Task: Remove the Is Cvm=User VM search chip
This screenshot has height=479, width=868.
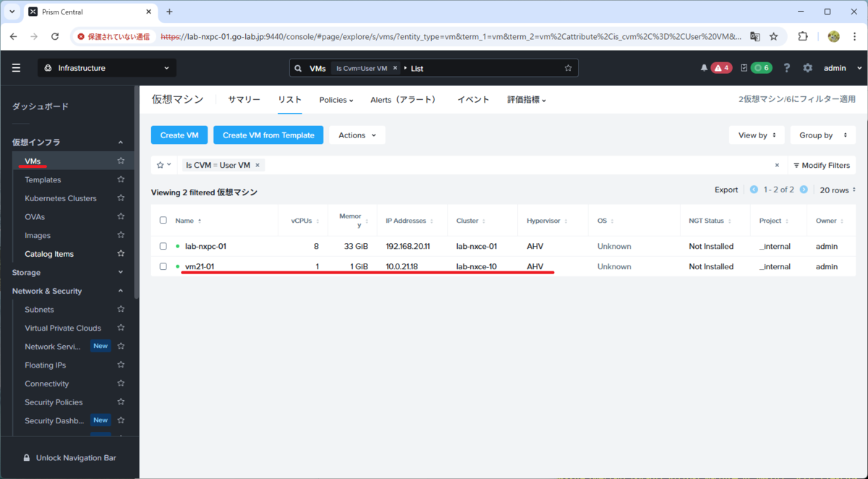Action: point(395,68)
